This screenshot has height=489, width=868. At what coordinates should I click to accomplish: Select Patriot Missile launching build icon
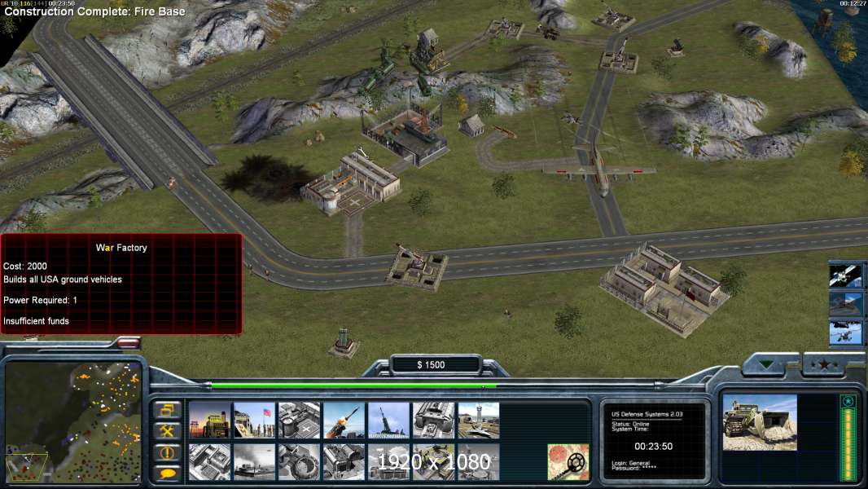344,421
